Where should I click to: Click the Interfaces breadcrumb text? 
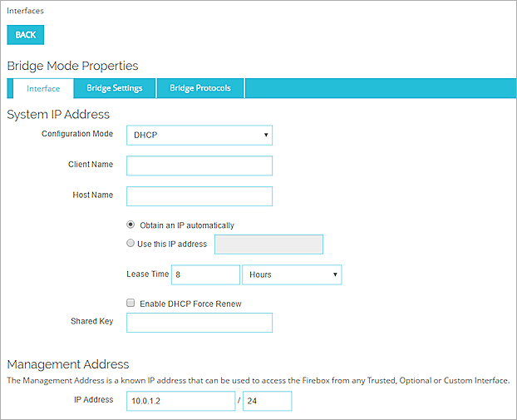[x=26, y=11]
